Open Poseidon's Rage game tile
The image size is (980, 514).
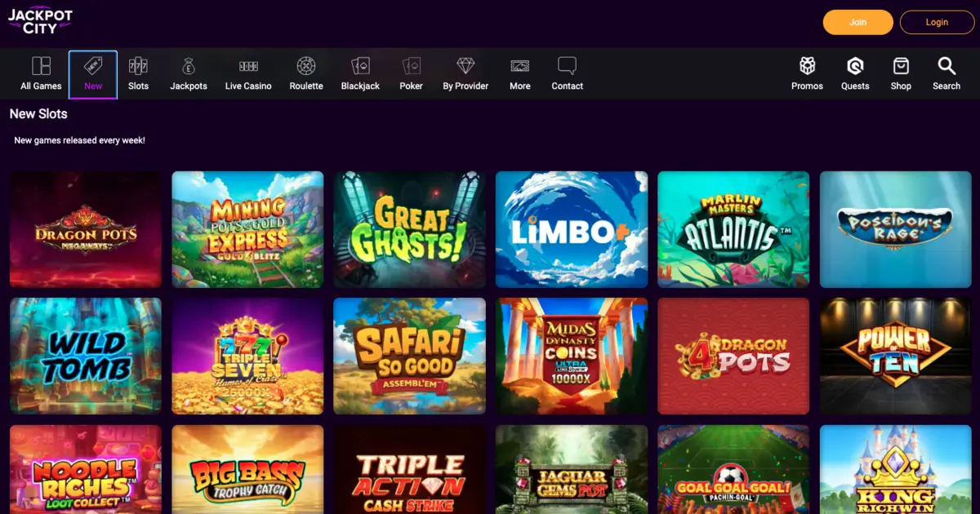point(895,229)
